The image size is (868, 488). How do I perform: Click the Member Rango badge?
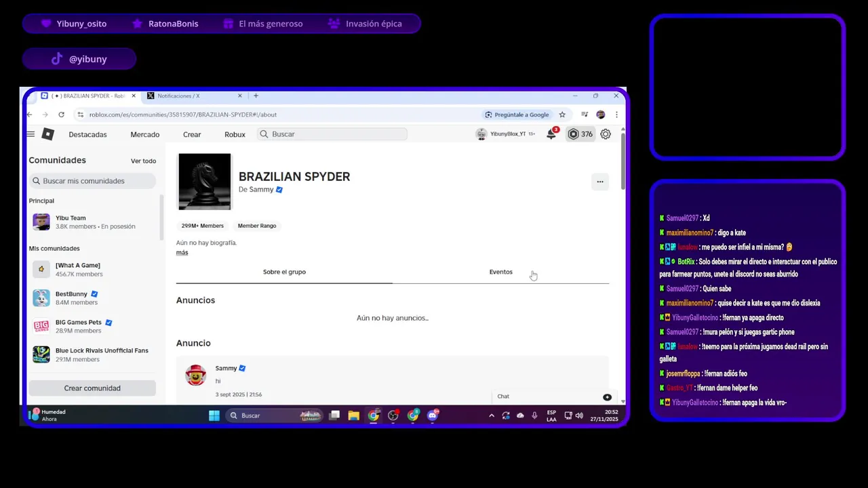[x=257, y=226]
